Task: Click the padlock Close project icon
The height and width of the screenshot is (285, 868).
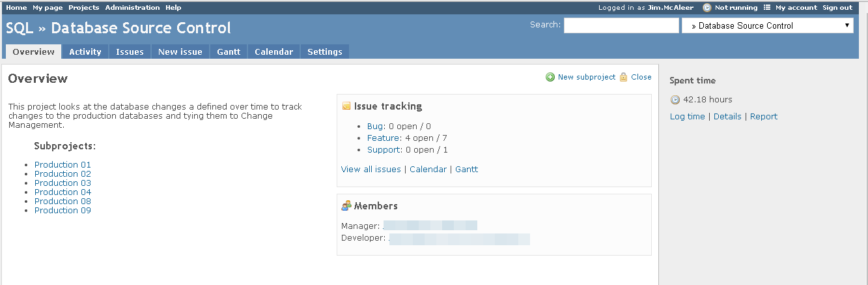Action: 623,77
